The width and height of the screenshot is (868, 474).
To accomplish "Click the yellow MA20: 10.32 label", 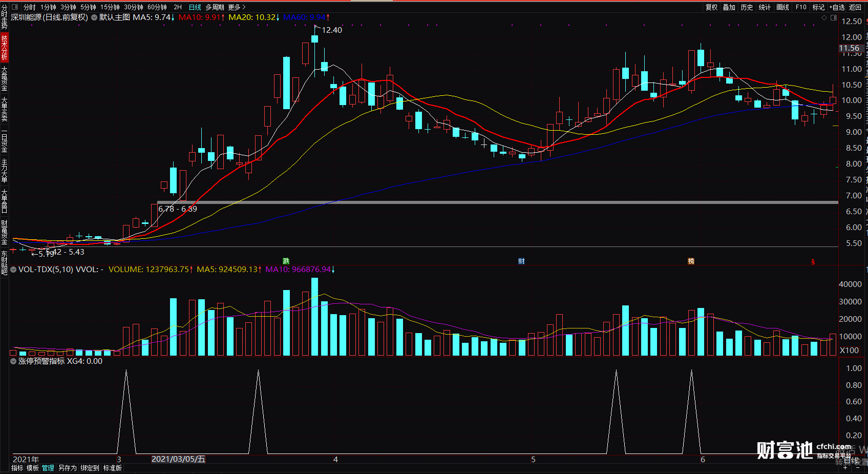I will coord(254,17).
